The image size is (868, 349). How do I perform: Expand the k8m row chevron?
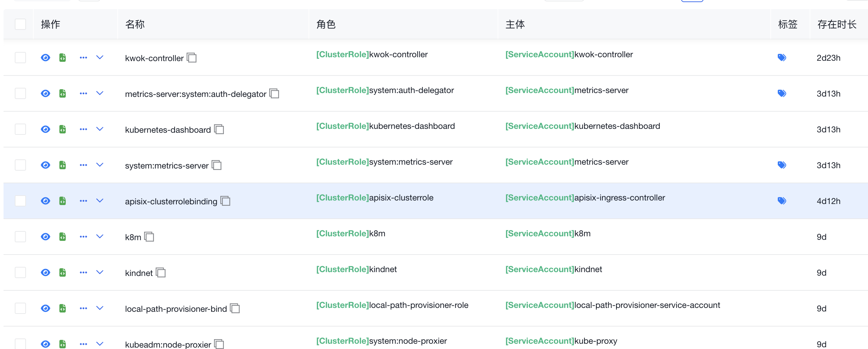100,237
